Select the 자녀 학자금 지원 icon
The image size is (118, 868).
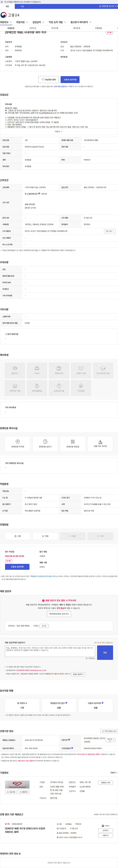click(x=103, y=370)
